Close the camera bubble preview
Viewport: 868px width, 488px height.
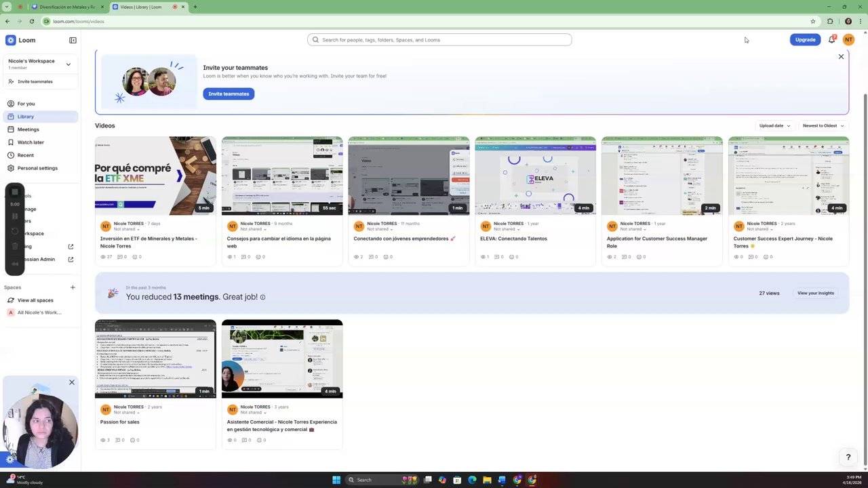click(x=71, y=382)
